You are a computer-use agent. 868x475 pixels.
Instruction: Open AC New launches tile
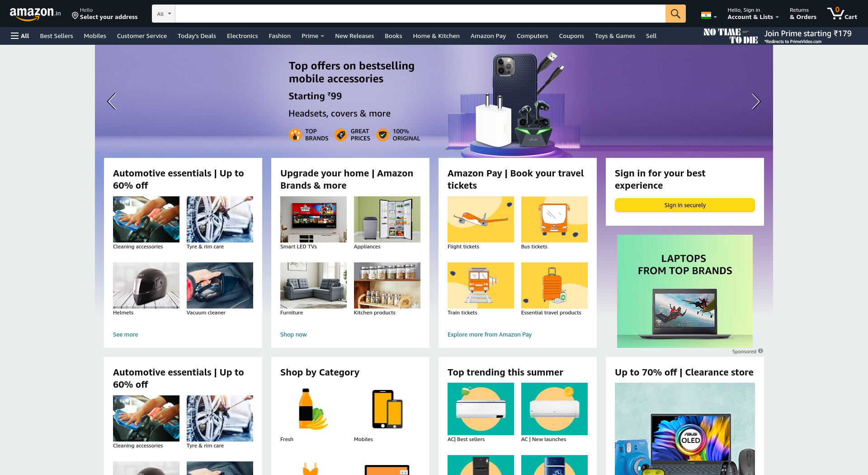(554, 409)
